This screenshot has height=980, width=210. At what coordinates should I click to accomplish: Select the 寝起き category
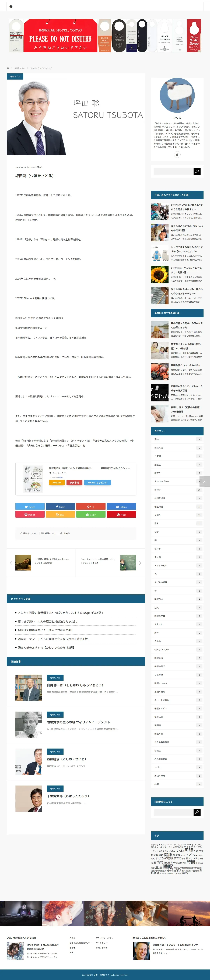pos(177,490)
